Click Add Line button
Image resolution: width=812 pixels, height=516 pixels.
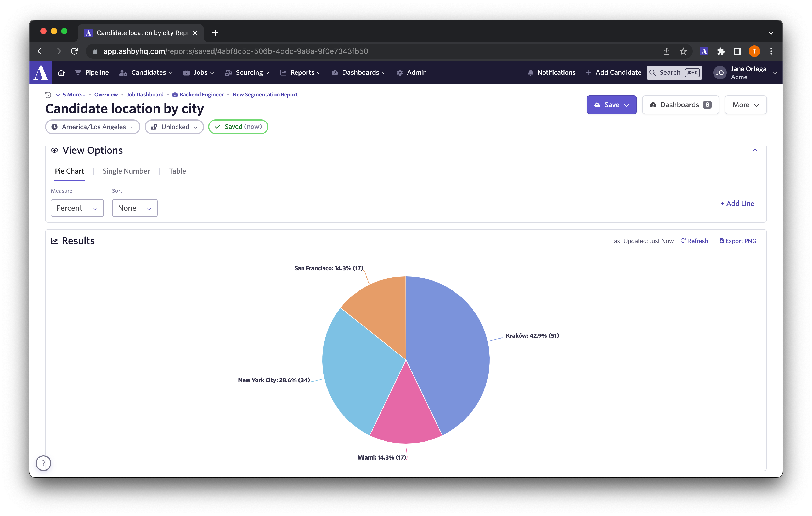point(737,203)
